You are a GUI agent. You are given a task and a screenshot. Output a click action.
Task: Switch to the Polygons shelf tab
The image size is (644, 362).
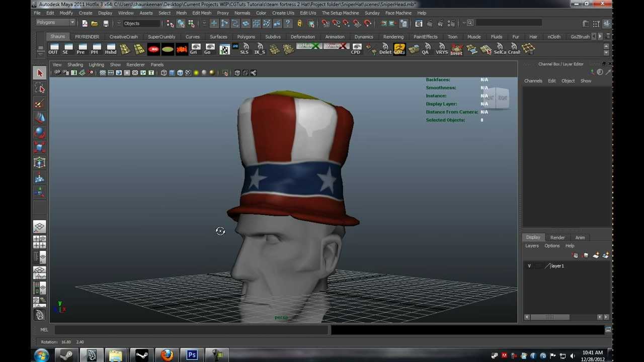pos(246,37)
